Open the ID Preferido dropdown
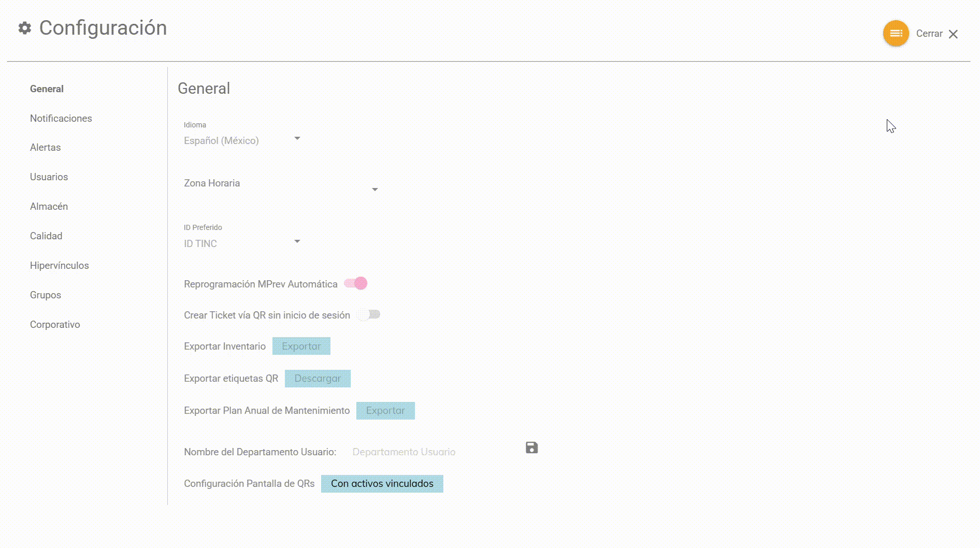This screenshot has height=548, width=980. 242,243
